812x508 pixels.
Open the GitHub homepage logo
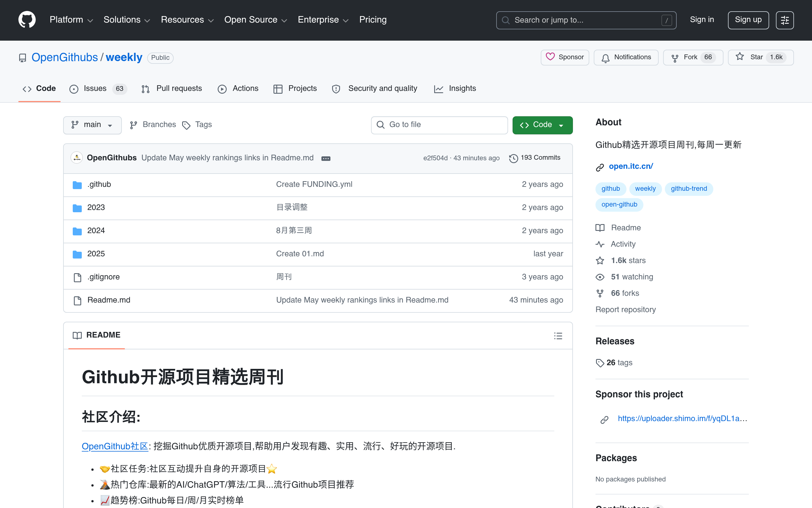tap(27, 20)
